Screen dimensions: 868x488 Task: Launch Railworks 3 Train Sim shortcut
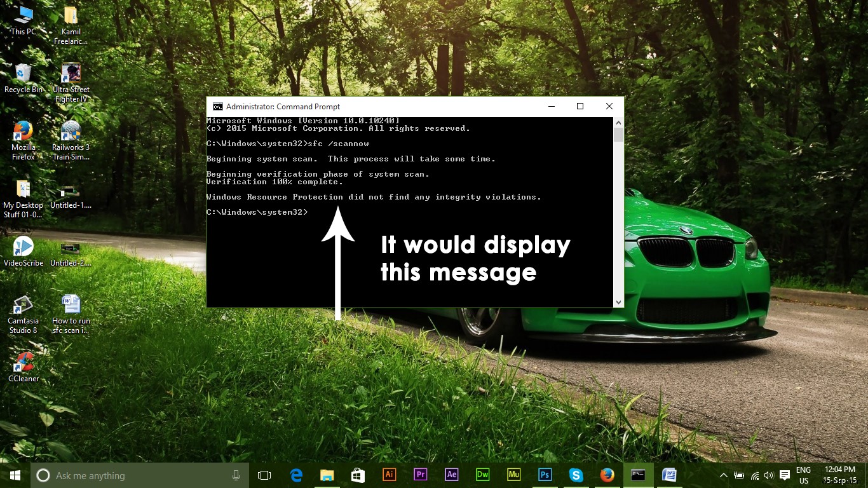point(71,141)
